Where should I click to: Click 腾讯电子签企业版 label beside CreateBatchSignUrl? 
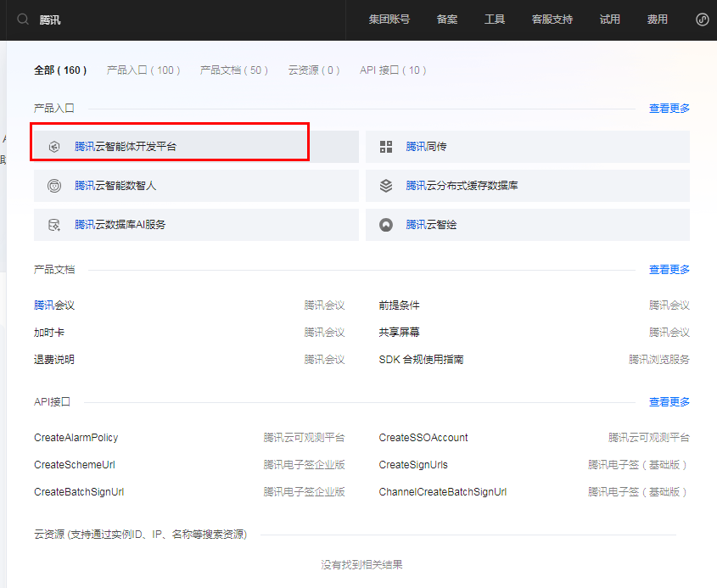(x=304, y=492)
